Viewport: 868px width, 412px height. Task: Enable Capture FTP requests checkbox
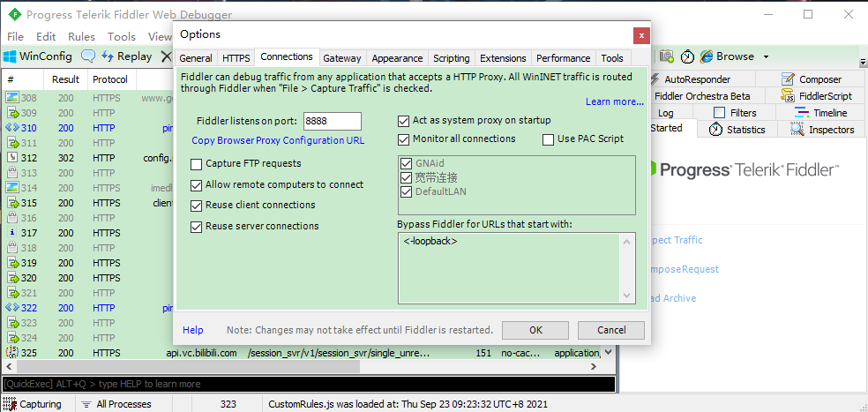click(x=196, y=164)
